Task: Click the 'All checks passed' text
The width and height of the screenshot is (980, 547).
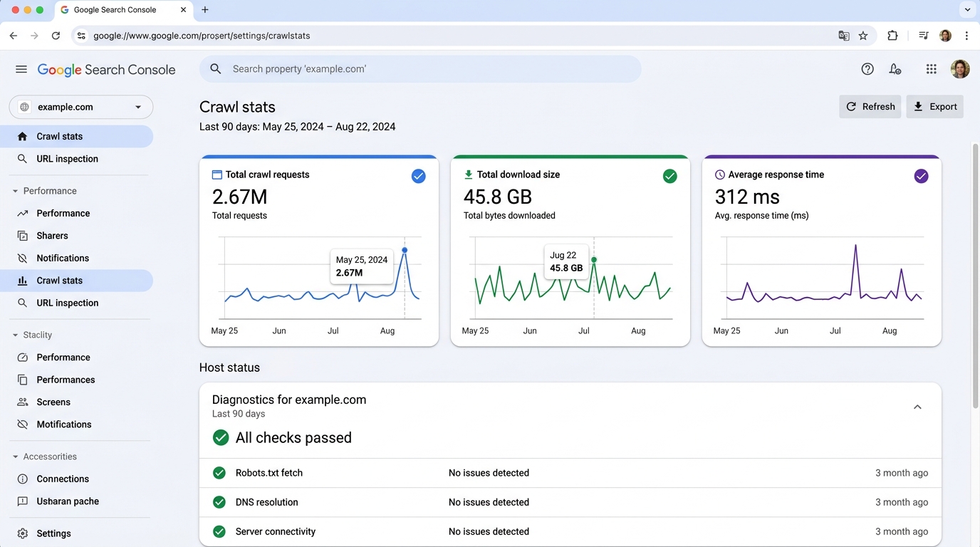Action: tap(293, 437)
